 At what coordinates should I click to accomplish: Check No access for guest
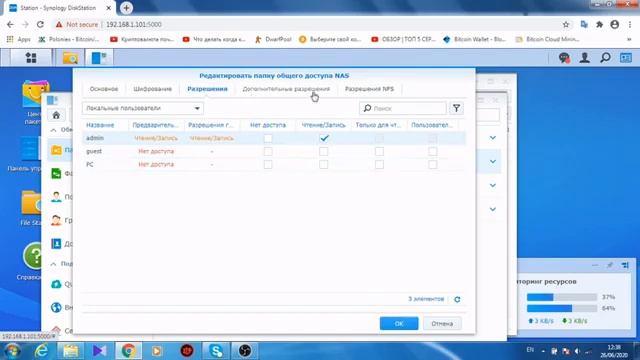pos(268,151)
